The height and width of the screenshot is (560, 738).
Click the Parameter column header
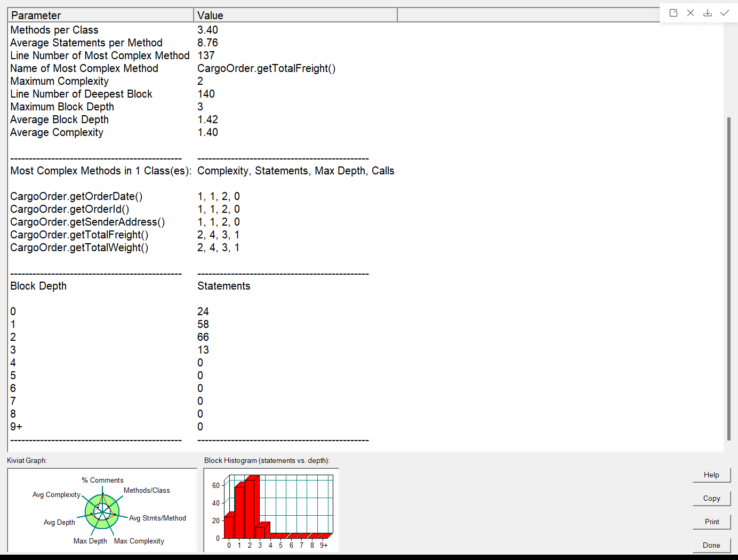click(x=101, y=15)
